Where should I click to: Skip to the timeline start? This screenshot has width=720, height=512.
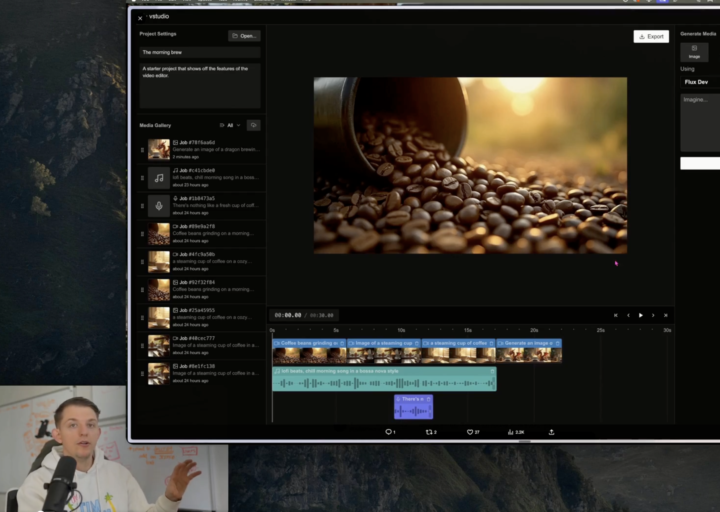pos(615,315)
